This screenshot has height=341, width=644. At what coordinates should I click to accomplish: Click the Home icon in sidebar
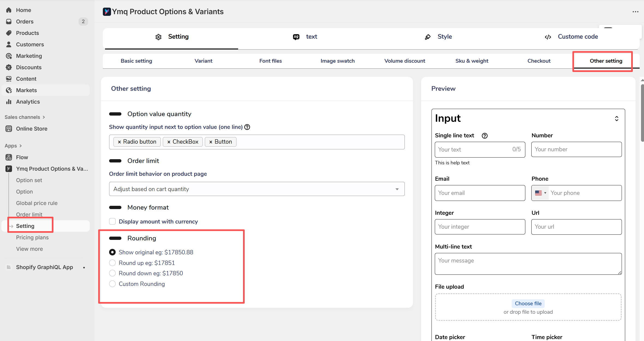(x=9, y=10)
